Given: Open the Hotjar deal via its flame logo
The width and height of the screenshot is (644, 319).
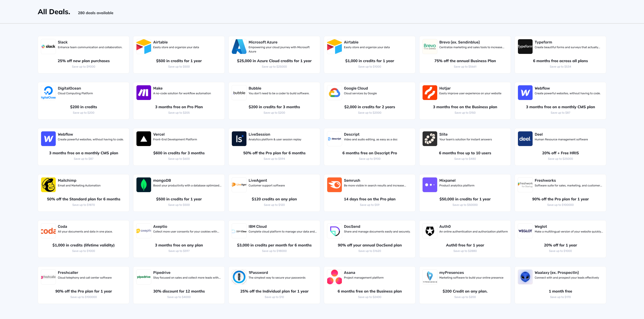Looking at the screenshot, I should tap(430, 92).
